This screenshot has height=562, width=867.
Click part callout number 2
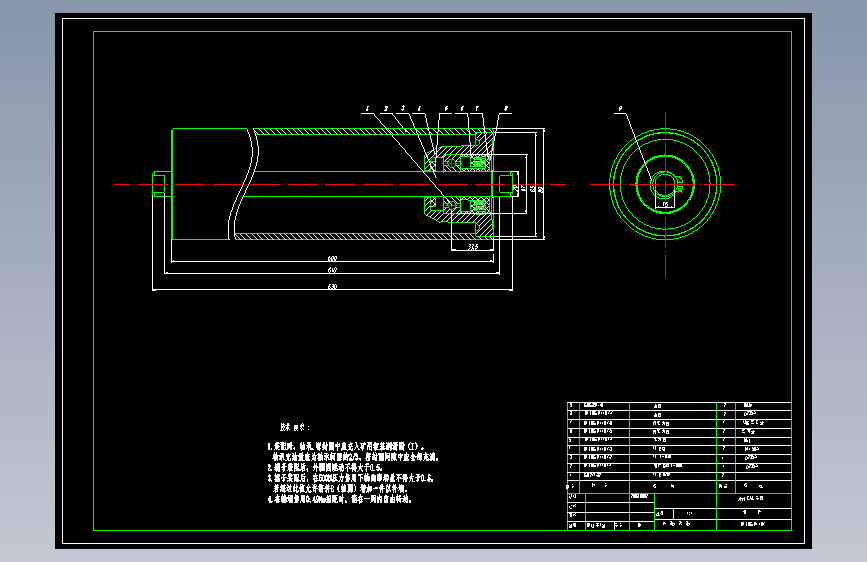(386, 109)
